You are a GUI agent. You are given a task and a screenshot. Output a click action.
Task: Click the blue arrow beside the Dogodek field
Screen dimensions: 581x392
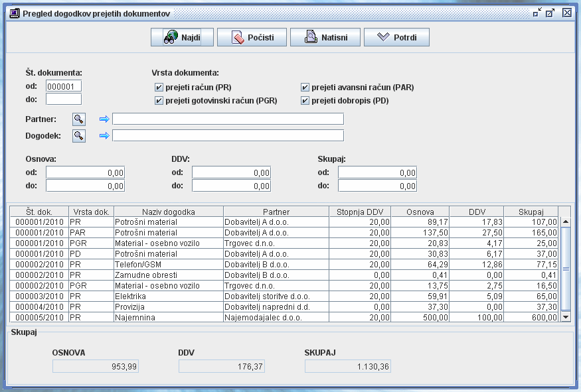(x=104, y=136)
